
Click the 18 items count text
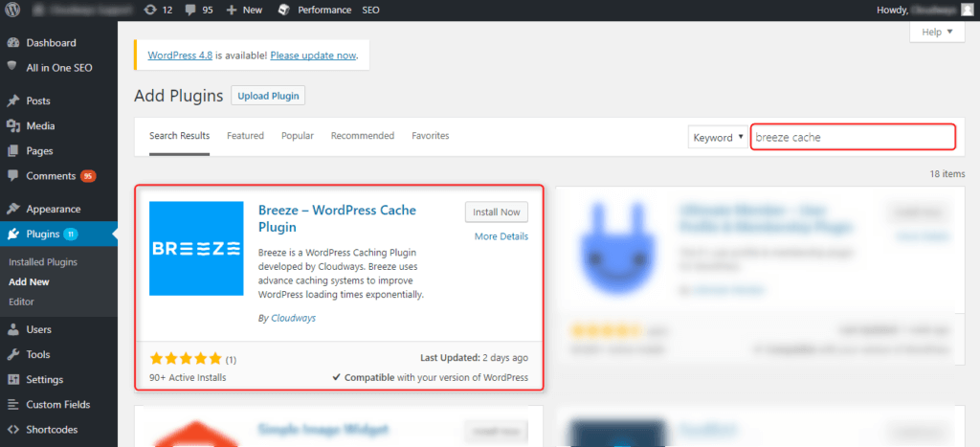pos(947,174)
